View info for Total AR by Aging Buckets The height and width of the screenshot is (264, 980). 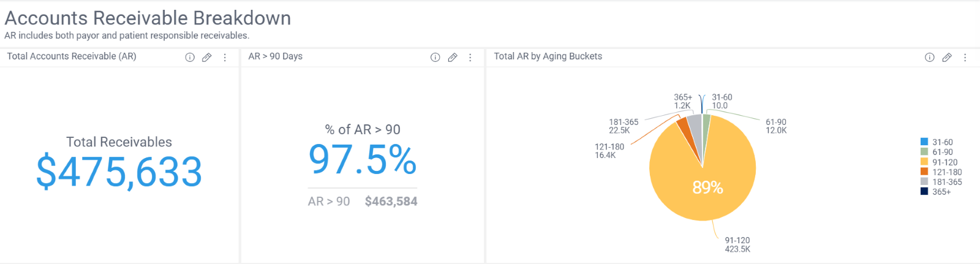tap(929, 58)
